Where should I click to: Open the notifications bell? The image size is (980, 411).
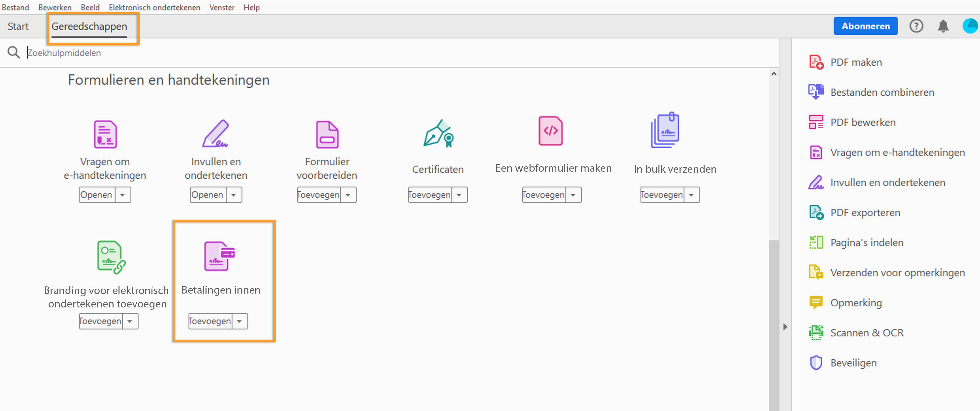(943, 26)
